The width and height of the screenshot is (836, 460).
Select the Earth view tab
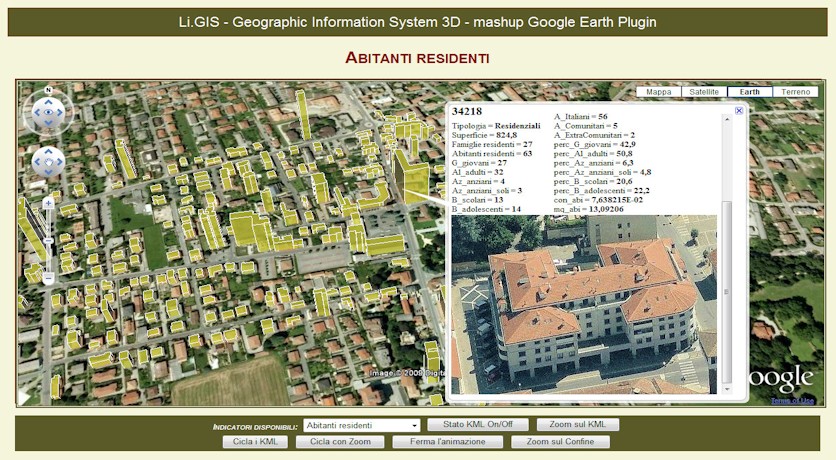click(749, 92)
